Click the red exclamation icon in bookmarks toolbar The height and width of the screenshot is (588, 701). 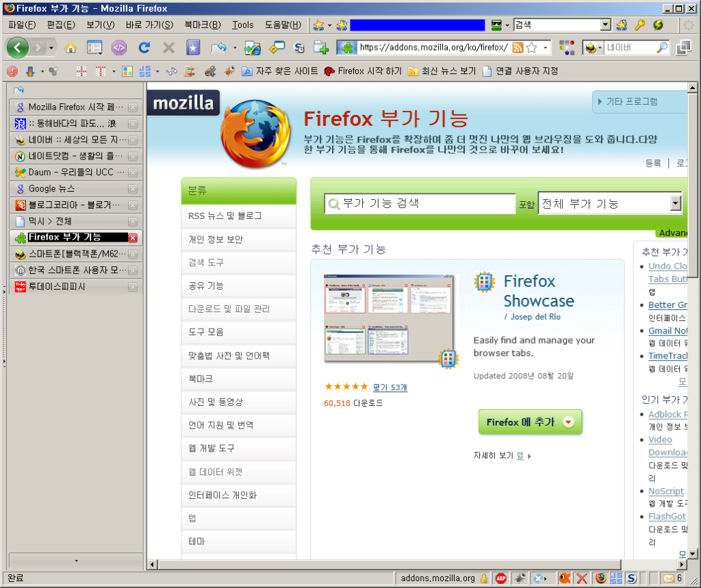point(12,71)
